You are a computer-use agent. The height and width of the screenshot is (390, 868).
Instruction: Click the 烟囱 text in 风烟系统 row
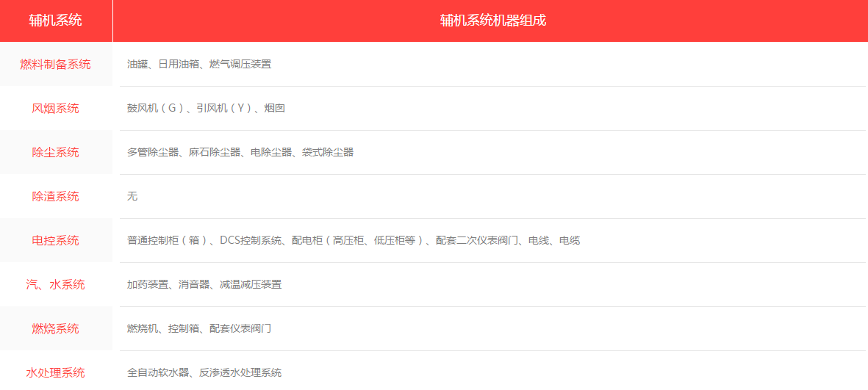[275, 108]
